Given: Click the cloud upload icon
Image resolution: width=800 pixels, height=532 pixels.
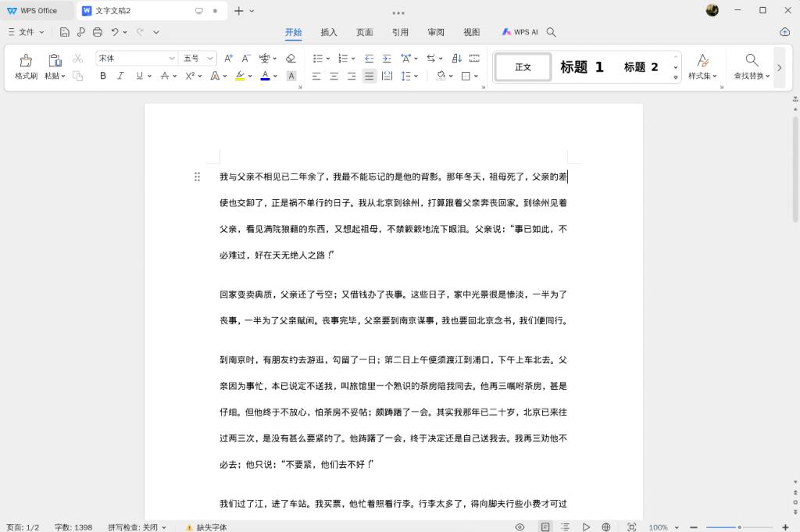Looking at the screenshot, I should click(x=784, y=31).
